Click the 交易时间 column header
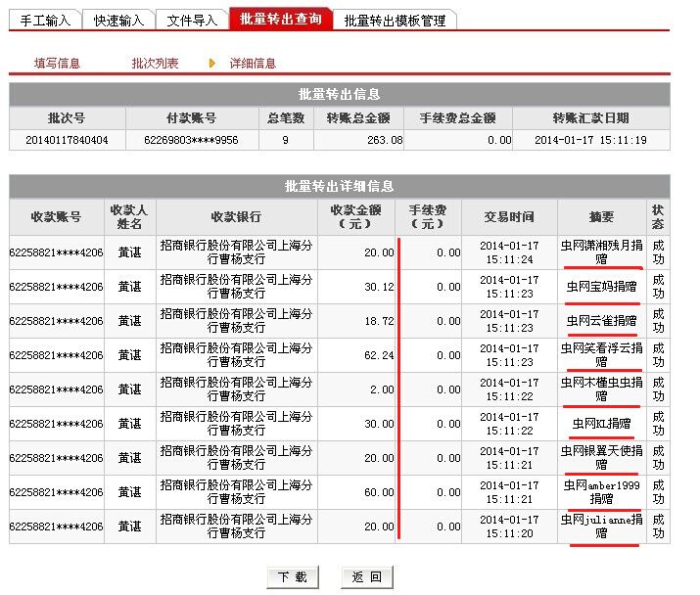The height and width of the screenshot is (595, 700). (x=509, y=216)
